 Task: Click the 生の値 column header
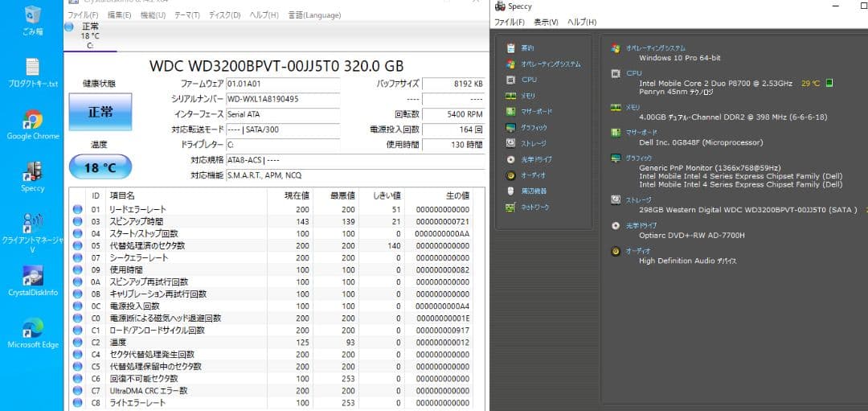(439, 195)
